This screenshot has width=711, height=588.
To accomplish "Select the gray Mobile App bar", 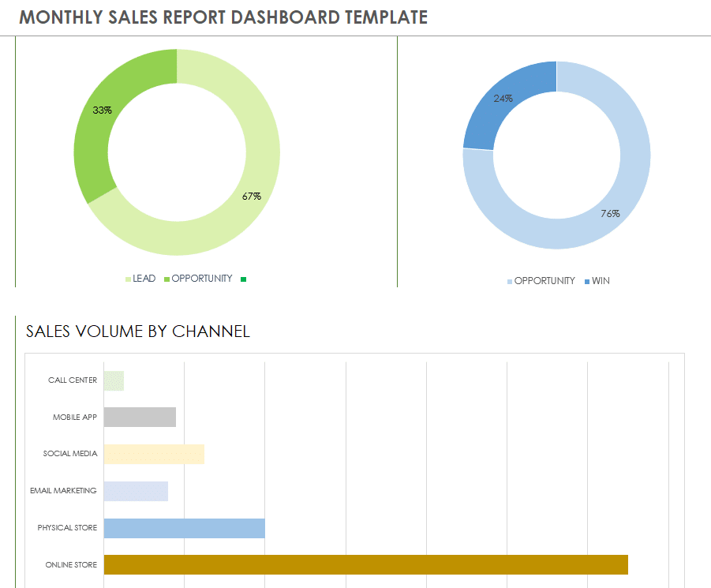I will pos(140,417).
